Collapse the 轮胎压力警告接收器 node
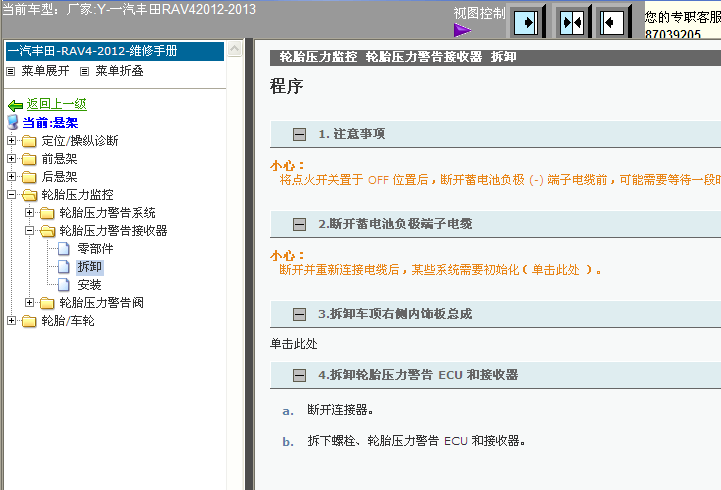 pyautogui.click(x=29, y=230)
